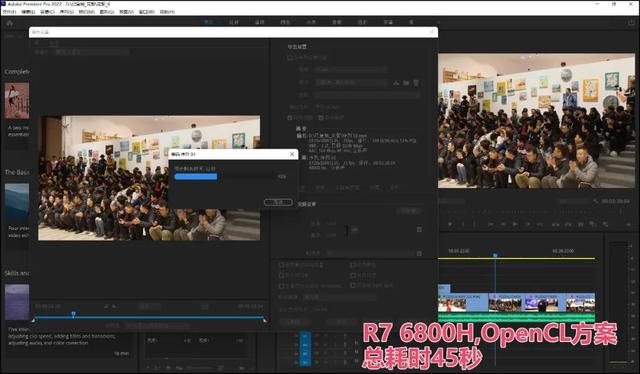Close the encoding progress dialog

[292, 154]
